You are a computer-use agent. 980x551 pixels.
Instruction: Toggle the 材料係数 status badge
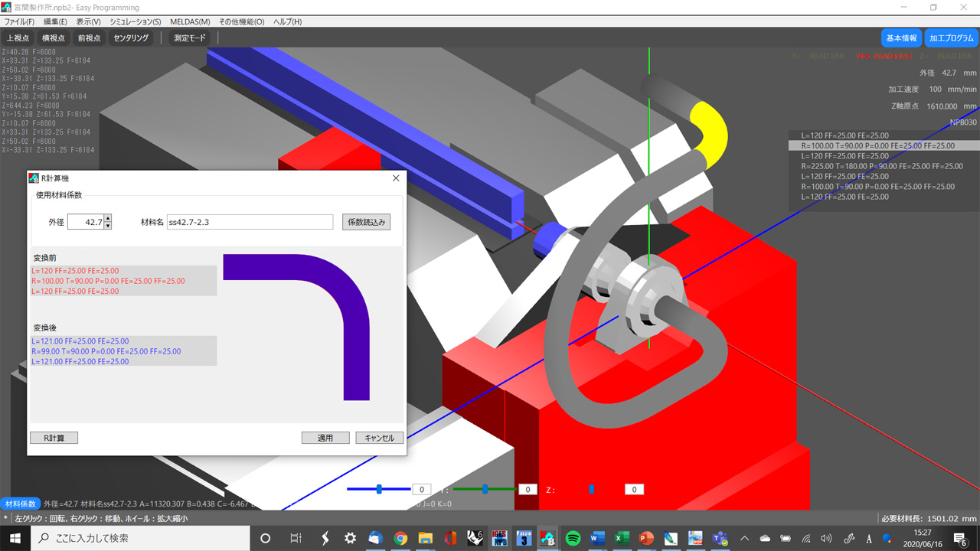click(21, 504)
